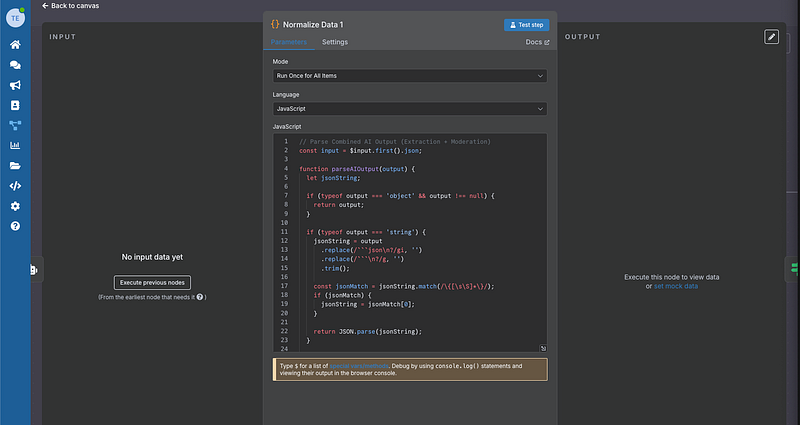Open the contacts book sidebar icon

coord(15,105)
